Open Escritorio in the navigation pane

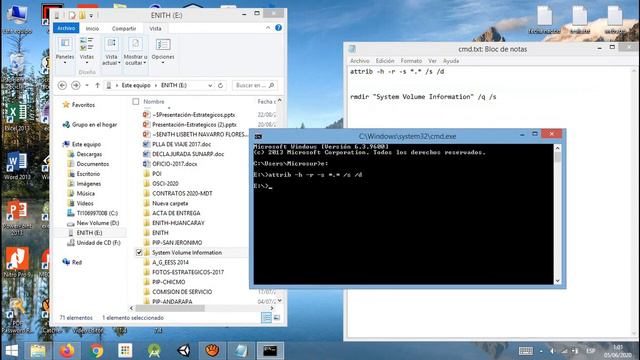tap(88, 173)
